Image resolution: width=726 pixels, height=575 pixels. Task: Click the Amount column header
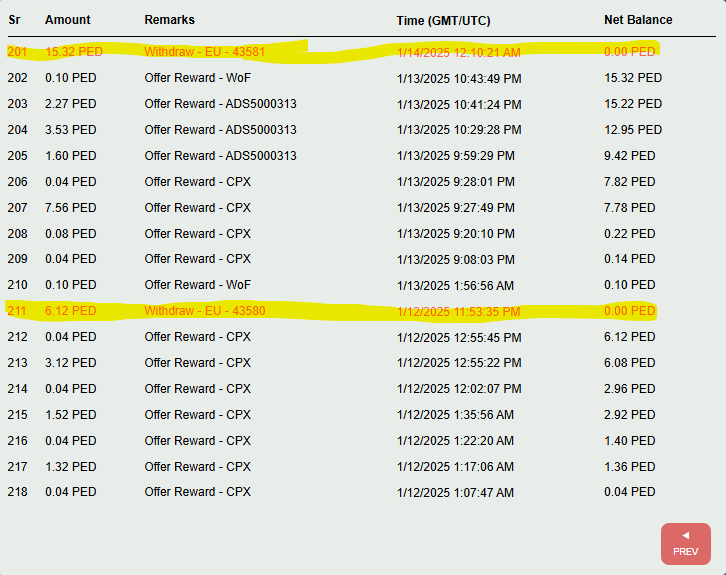(x=68, y=20)
